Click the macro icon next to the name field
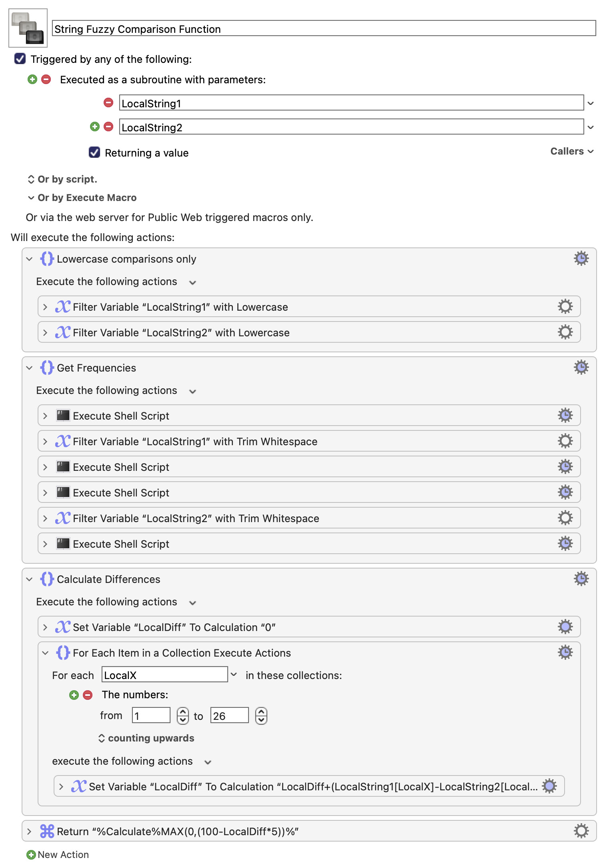The width and height of the screenshot is (605, 868). click(x=28, y=28)
